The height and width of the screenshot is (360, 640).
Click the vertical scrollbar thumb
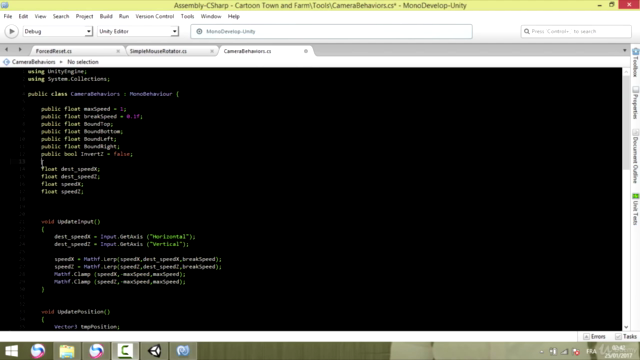click(x=626, y=122)
